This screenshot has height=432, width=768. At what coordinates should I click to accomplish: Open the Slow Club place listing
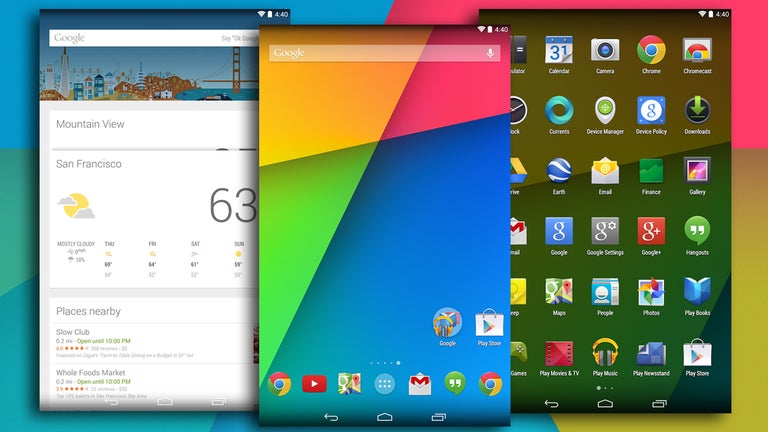pyautogui.click(x=154, y=344)
